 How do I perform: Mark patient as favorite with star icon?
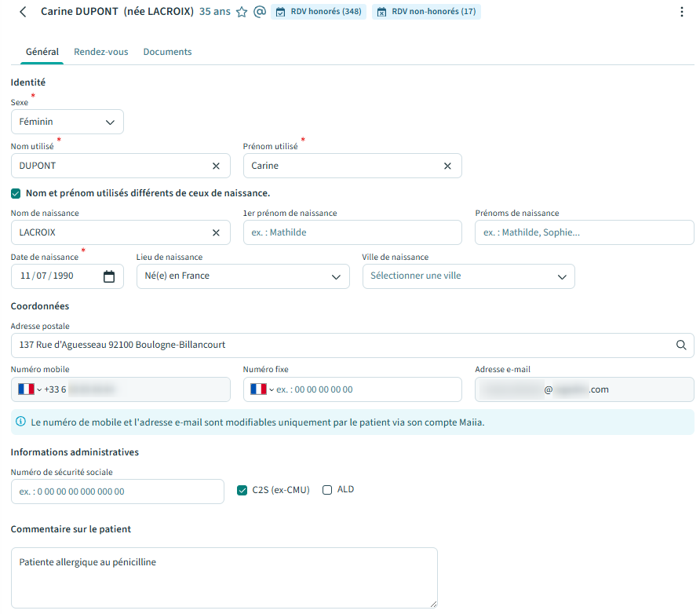[x=242, y=13]
